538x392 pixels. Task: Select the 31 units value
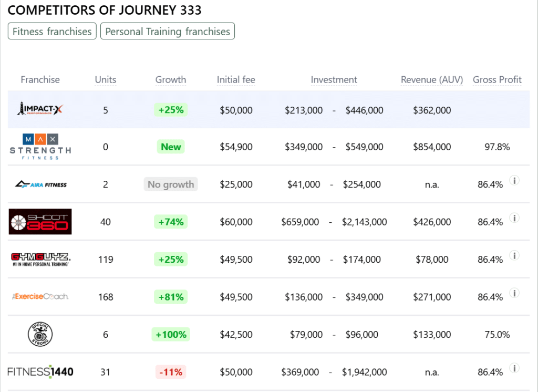point(106,372)
